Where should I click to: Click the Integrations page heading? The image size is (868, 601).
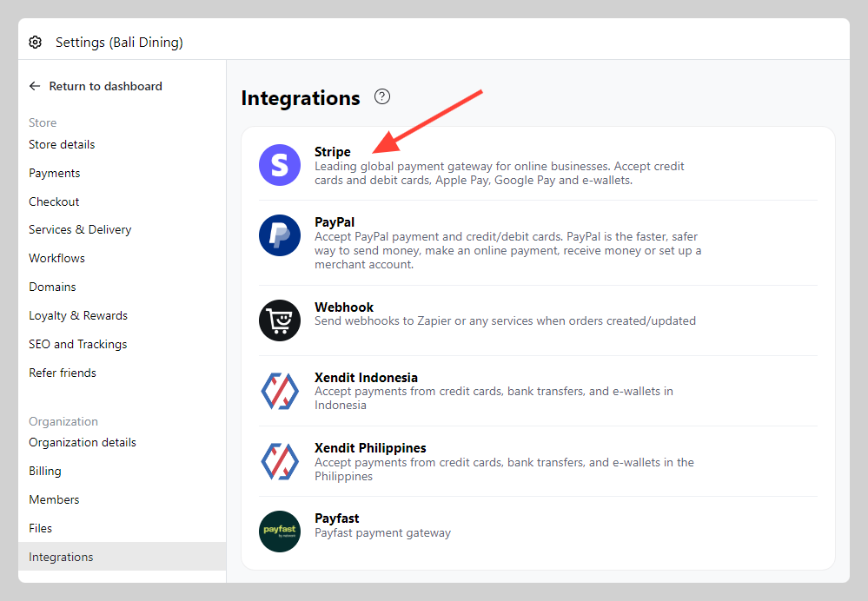(x=301, y=98)
